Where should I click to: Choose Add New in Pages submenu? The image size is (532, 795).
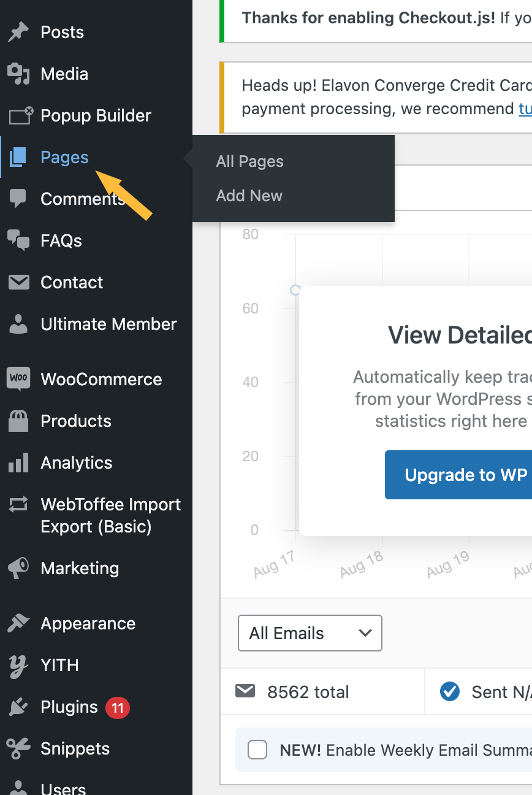pos(249,196)
